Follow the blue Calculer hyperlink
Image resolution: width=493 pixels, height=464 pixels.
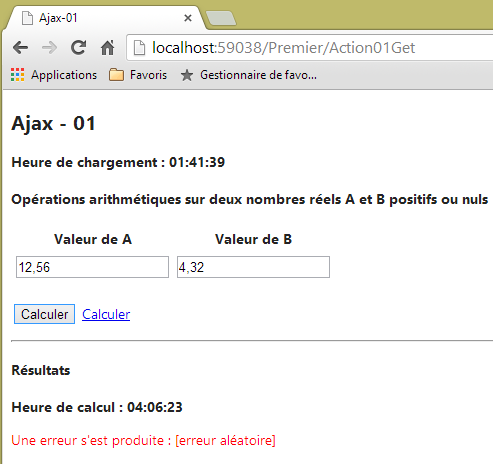tap(106, 314)
